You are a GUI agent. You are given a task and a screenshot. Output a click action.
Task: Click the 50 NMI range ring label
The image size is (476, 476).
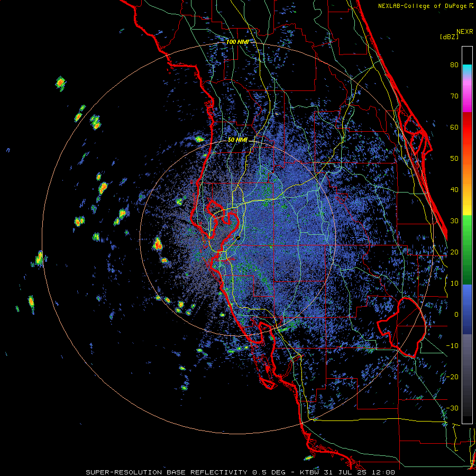[237, 140]
